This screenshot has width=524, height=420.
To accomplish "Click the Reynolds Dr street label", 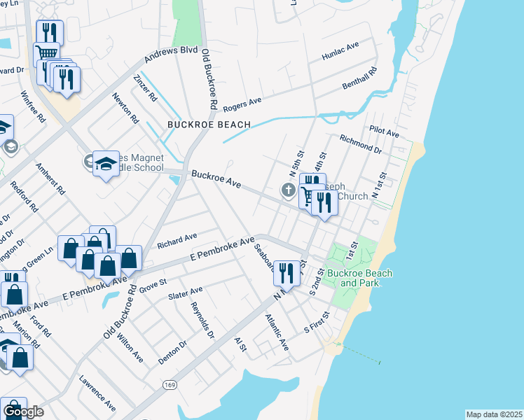I will point(202,321).
